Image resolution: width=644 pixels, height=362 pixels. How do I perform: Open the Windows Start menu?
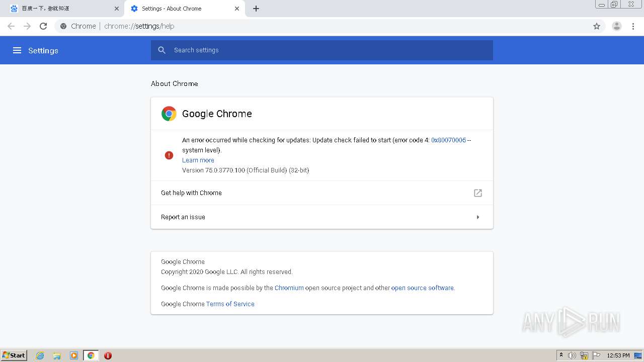(x=14, y=355)
